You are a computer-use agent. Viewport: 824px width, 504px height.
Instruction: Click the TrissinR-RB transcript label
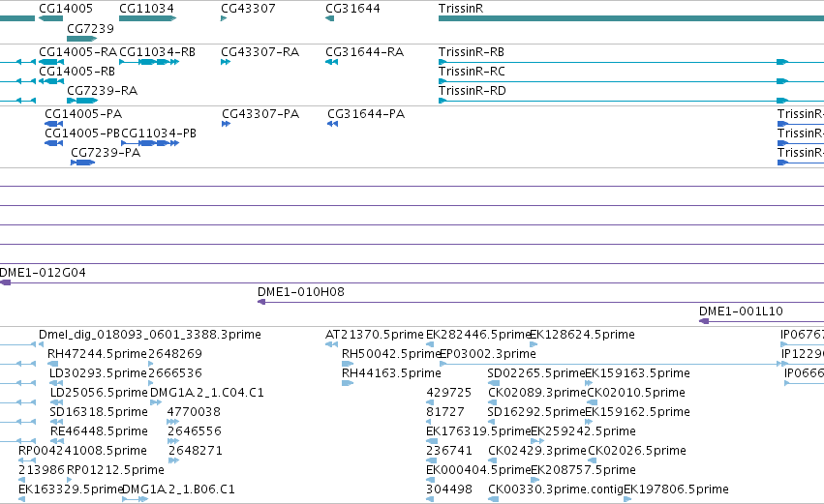click(x=472, y=52)
